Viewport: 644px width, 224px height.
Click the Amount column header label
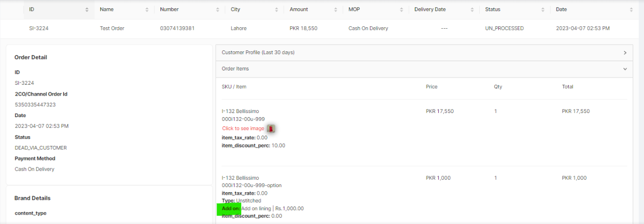[299, 10]
